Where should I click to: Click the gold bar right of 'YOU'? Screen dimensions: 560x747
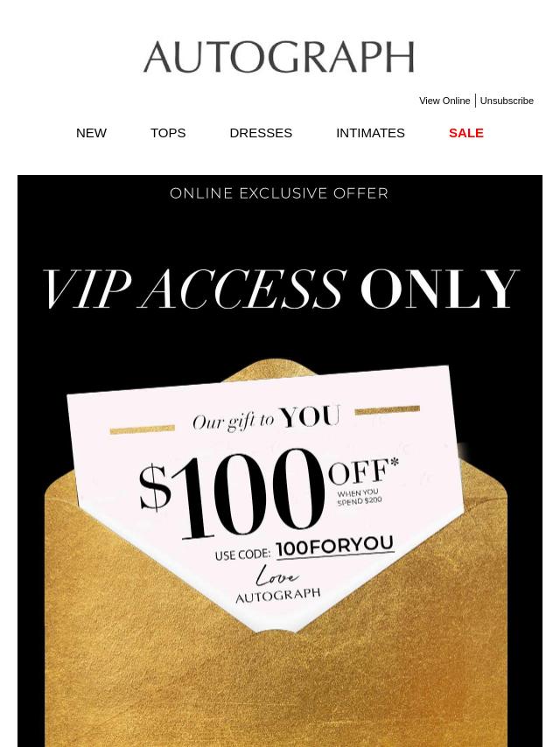(388, 410)
